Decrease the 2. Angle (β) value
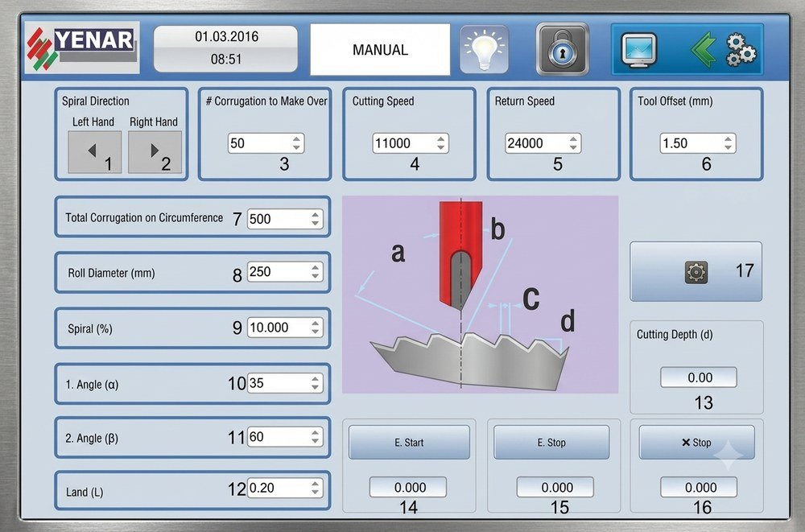Screen dimensions: 805x532 tap(316, 441)
